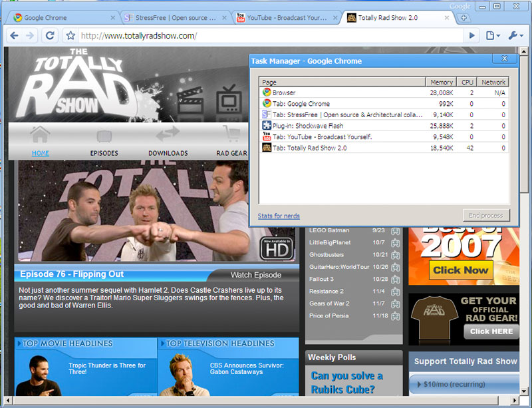Reload the current page
532x408 pixels.
(50, 35)
